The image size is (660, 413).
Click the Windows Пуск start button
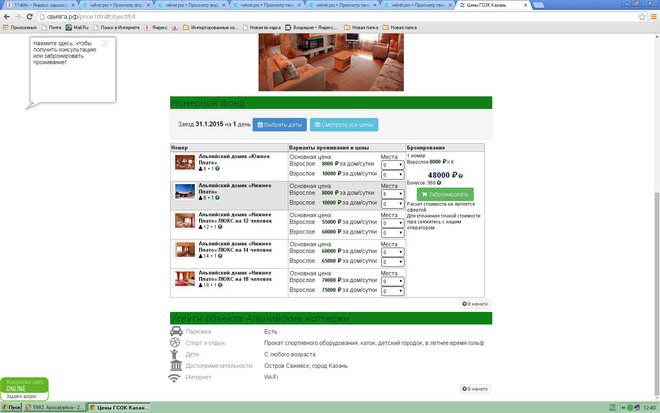tap(15, 407)
